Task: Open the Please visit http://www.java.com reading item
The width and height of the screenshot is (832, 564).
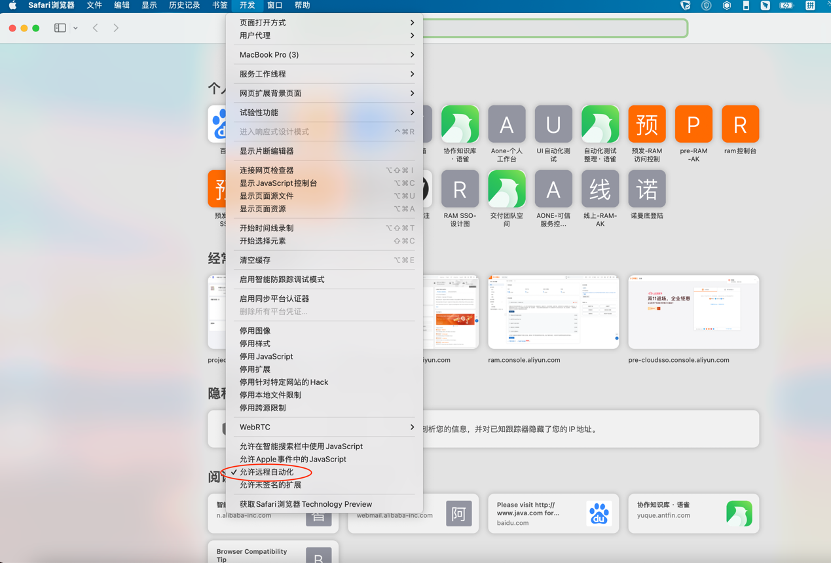Action: [x=553, y=514]
